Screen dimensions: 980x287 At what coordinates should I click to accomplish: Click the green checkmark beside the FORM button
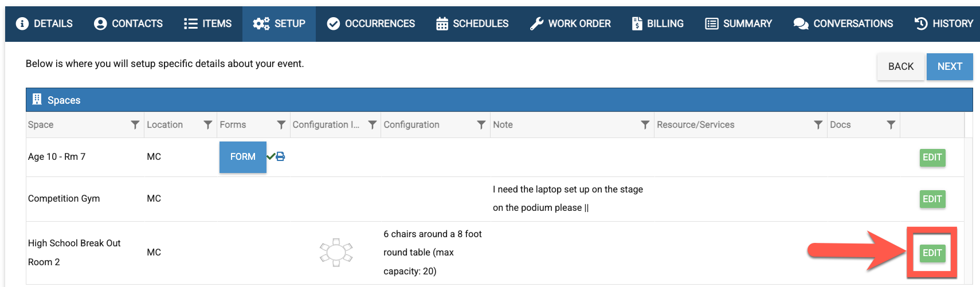(271, 156)
